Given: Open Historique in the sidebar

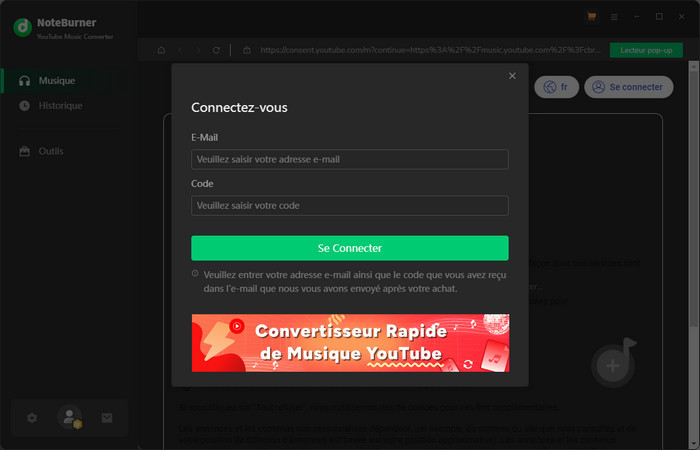Looking at the screenshot, I should tap(62, 106).
